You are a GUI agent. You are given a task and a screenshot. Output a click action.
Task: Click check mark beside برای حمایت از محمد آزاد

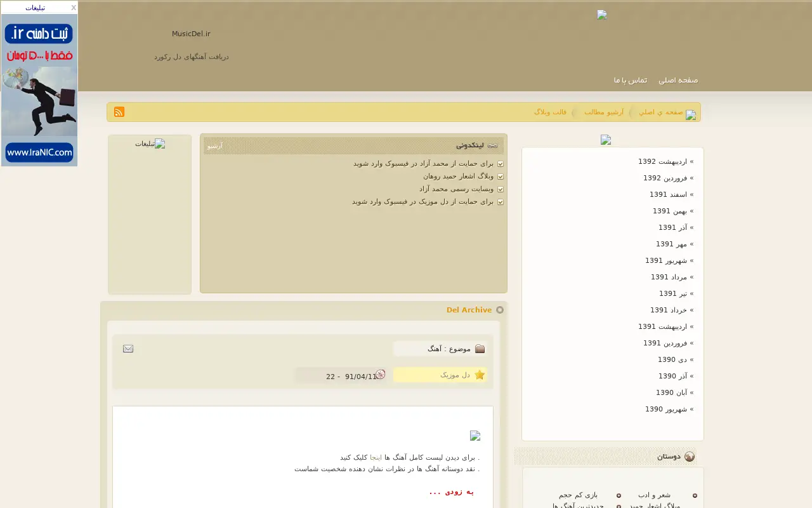pyautogui.click(x=501, y=164)
